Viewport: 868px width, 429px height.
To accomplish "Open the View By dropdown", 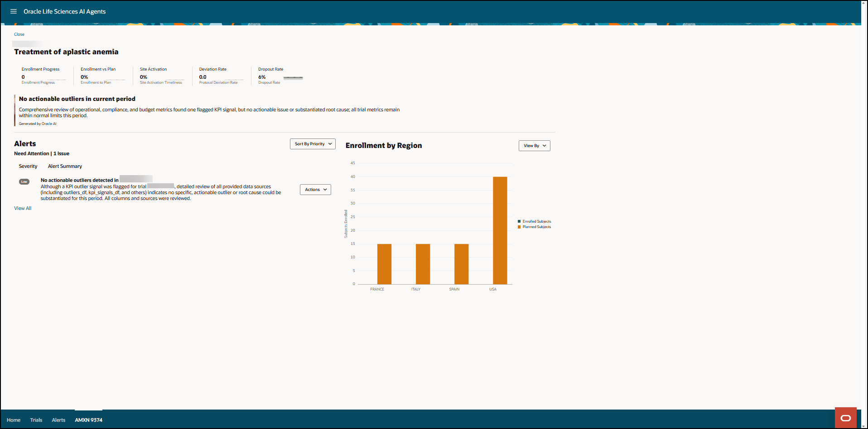I will click(x=534, y=146).
